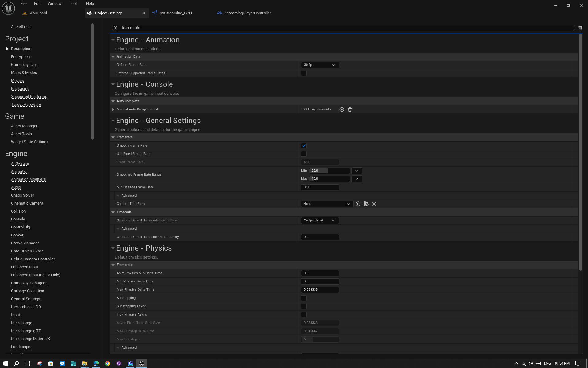Enable Enforce Supported Frame Rates

(x=304, y=73)
